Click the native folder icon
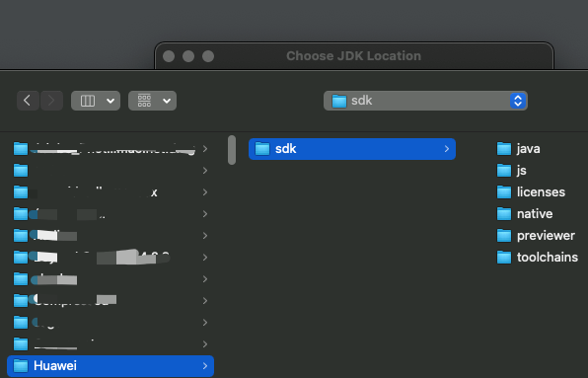The image size is (588, 378). (504, 214)
